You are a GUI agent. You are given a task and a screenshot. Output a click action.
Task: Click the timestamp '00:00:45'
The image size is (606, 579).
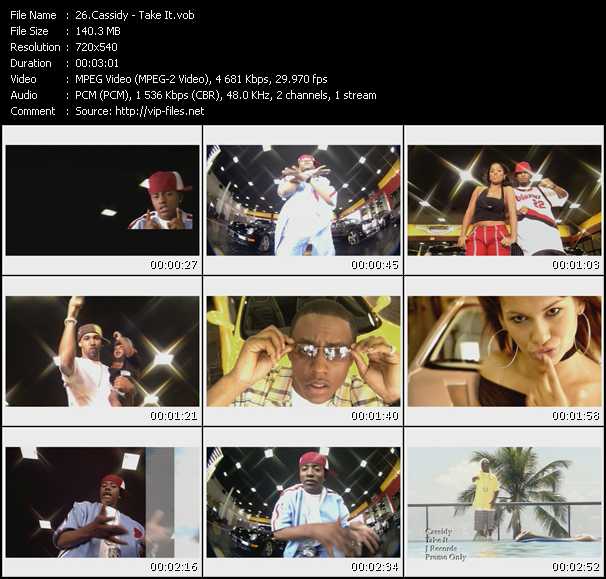375,265
